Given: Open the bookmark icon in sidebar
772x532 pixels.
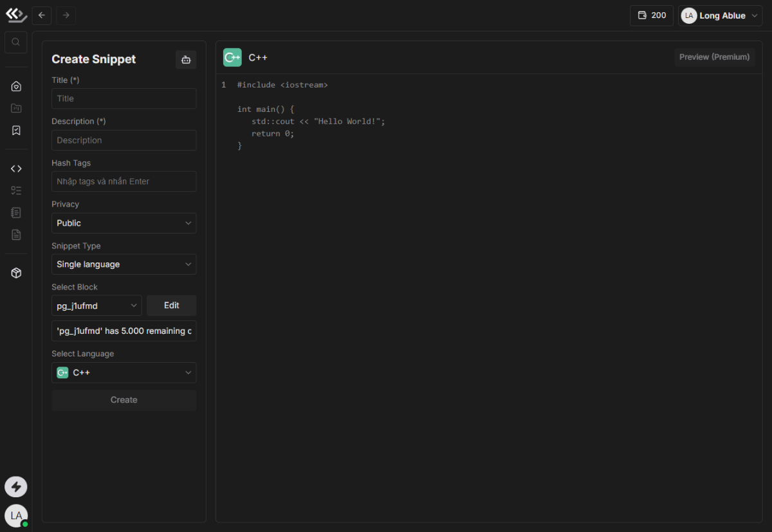Looking at the screenshot, I should [17, 130].
